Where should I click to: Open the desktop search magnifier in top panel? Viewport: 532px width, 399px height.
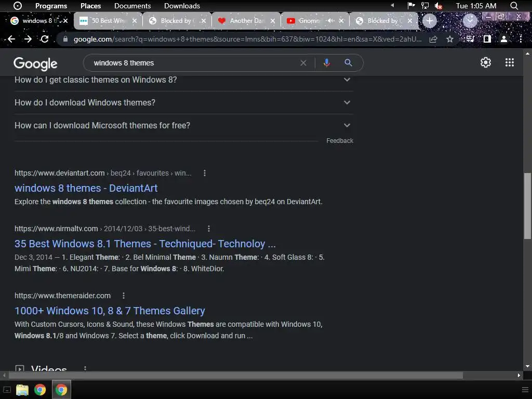(514, 6)
